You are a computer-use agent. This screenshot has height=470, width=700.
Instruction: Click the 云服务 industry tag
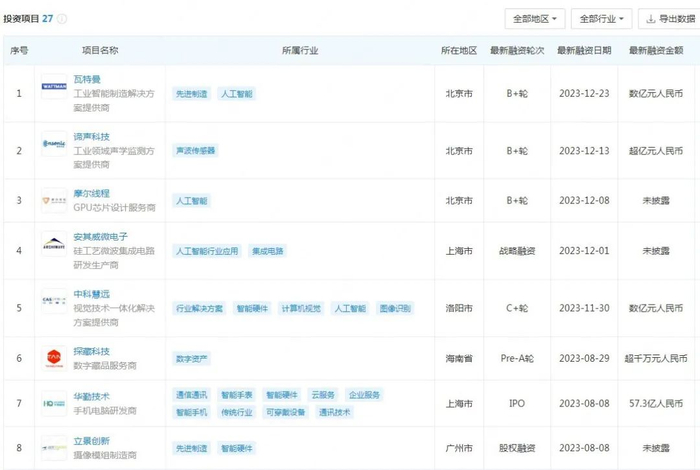click(323, 395)
